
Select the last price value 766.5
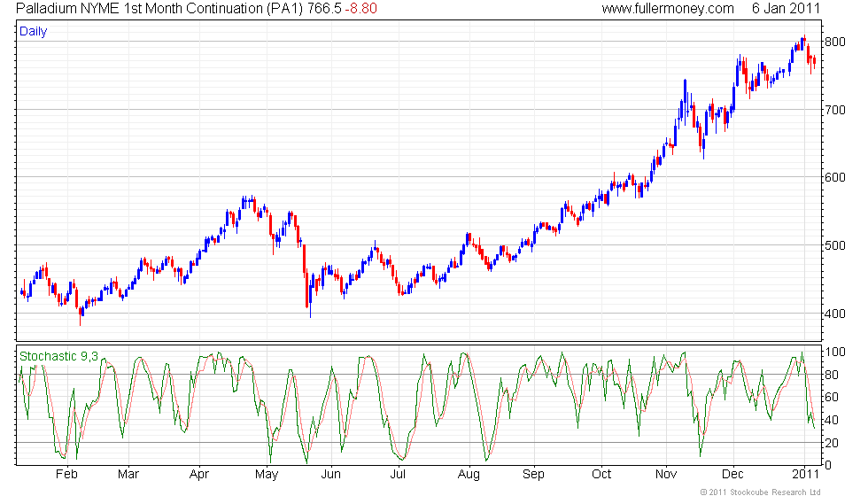tap(324, 9)
